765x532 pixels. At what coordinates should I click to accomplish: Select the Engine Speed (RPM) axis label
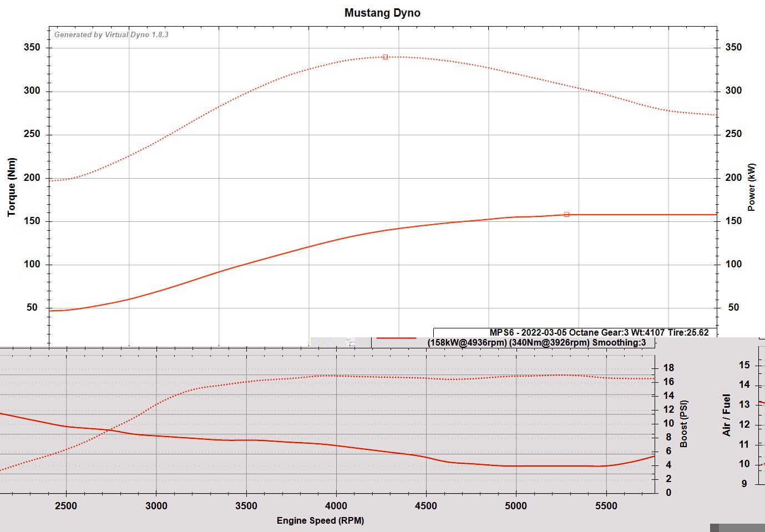tap(321, 520)
